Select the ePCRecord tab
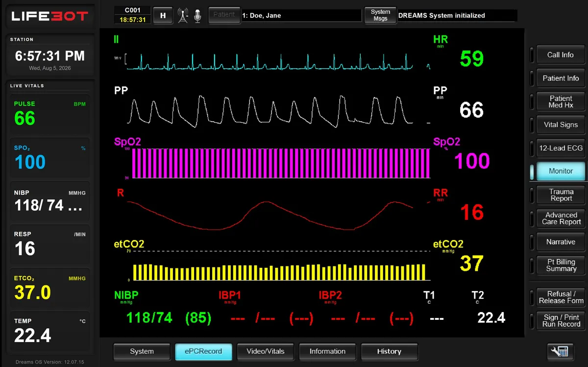Viewport: 588px width, 367px height. tap(203, 351)
